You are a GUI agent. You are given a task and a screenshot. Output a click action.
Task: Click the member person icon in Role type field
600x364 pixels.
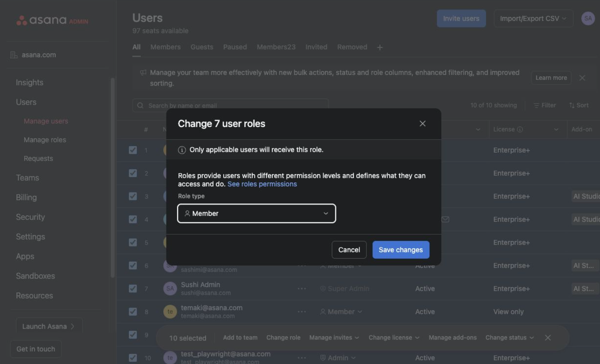pos(187,214)
